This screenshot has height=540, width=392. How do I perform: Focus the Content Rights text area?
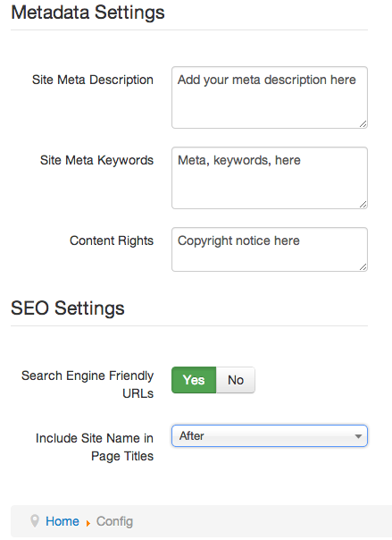click(270, 249)
